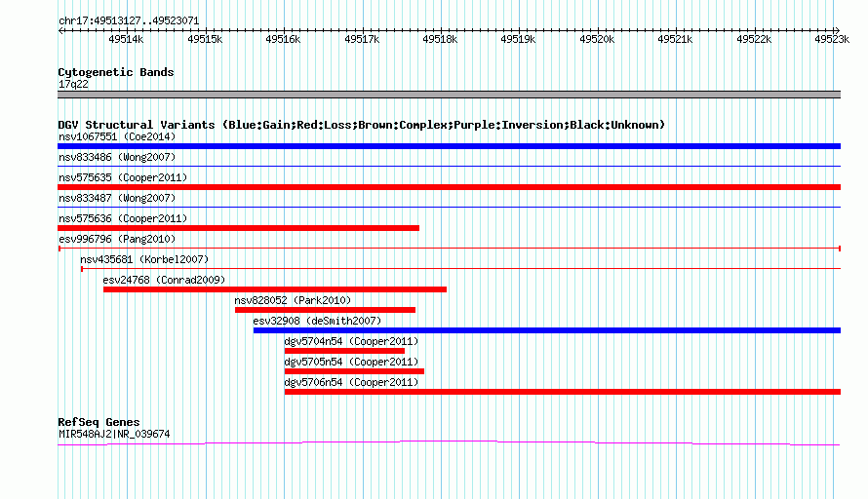This screenshot has height=499, width=868.
Task: Click the 49523k ruler tick label
Action: (x=832, y=39)
